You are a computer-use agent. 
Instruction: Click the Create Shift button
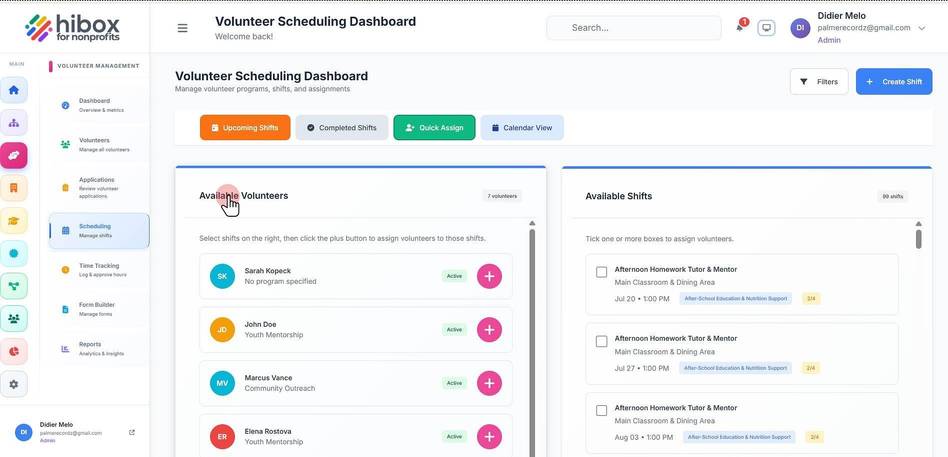pyautogui.click(x=894, y=82)
